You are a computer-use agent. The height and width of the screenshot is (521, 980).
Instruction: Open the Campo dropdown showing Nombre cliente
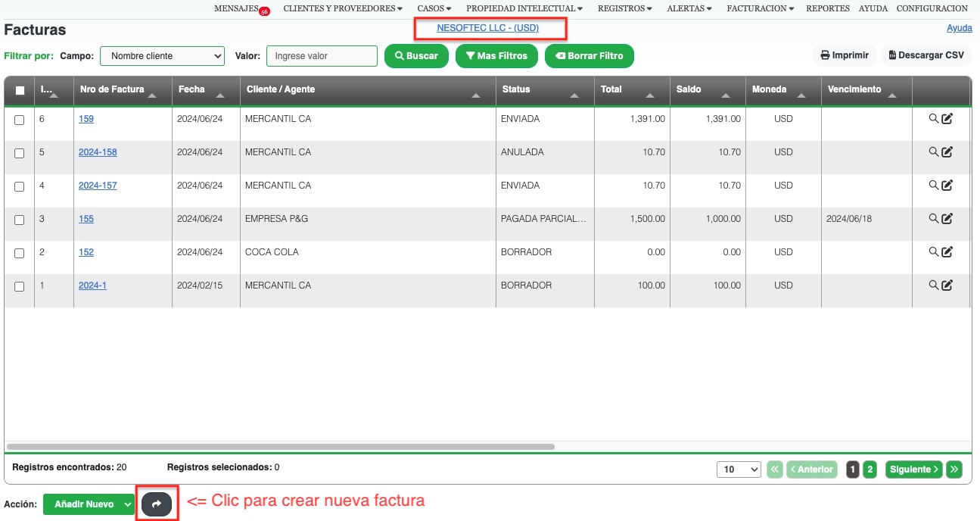[162, 55]
